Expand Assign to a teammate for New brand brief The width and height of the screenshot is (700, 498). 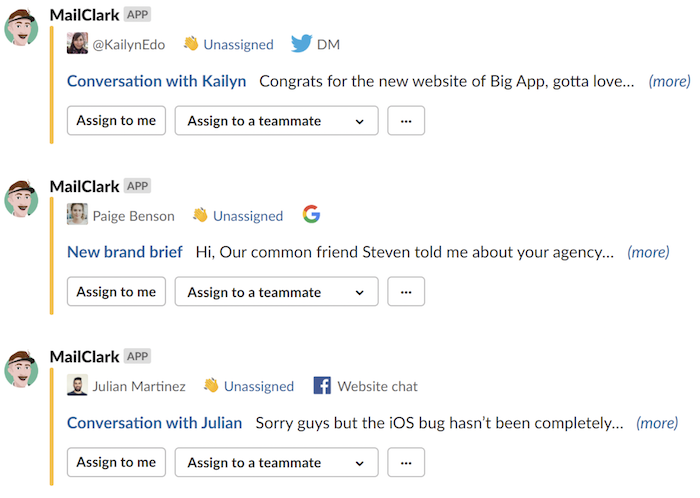click(x=276, y=292)
